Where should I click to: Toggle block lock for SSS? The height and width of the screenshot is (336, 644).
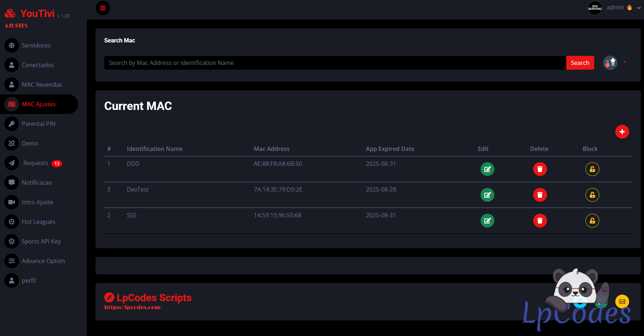[x=592, y=221]
